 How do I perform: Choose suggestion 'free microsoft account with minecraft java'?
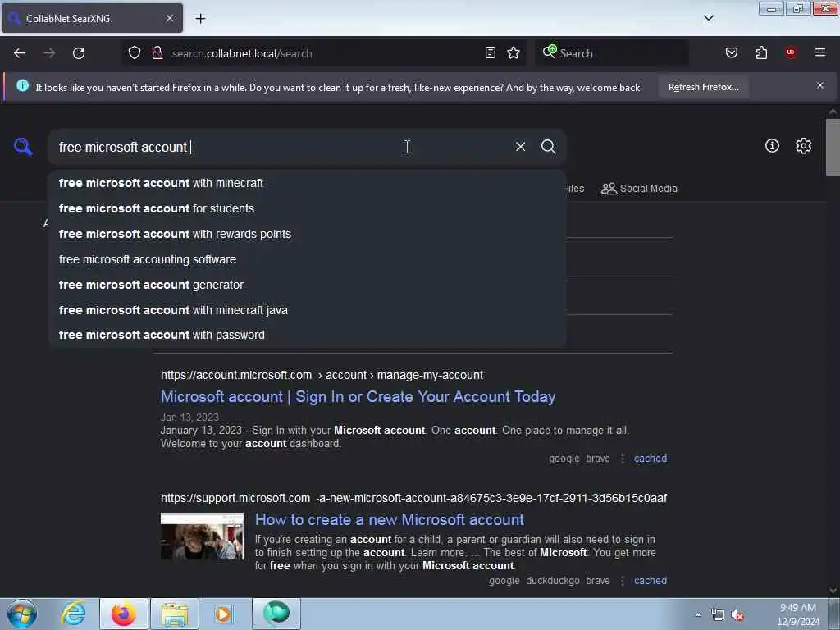click(x=307, y=310)
